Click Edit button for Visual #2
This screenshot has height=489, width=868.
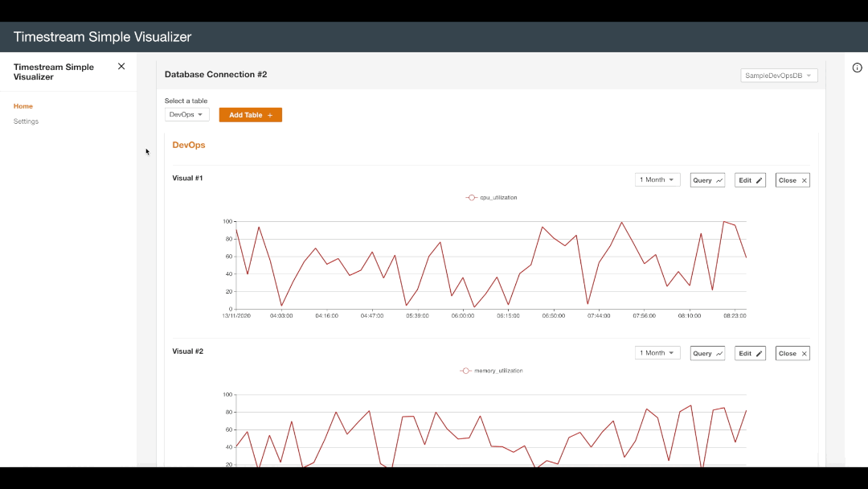[750, 353]
